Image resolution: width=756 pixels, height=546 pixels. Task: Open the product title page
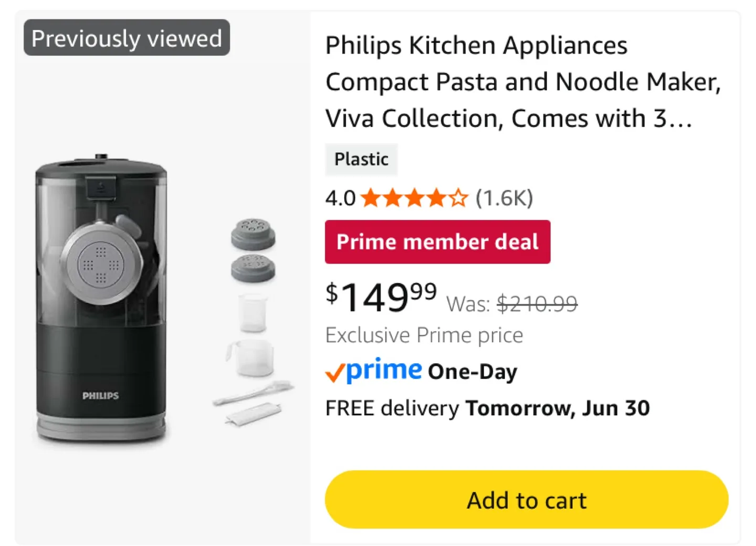coord(522,81)
